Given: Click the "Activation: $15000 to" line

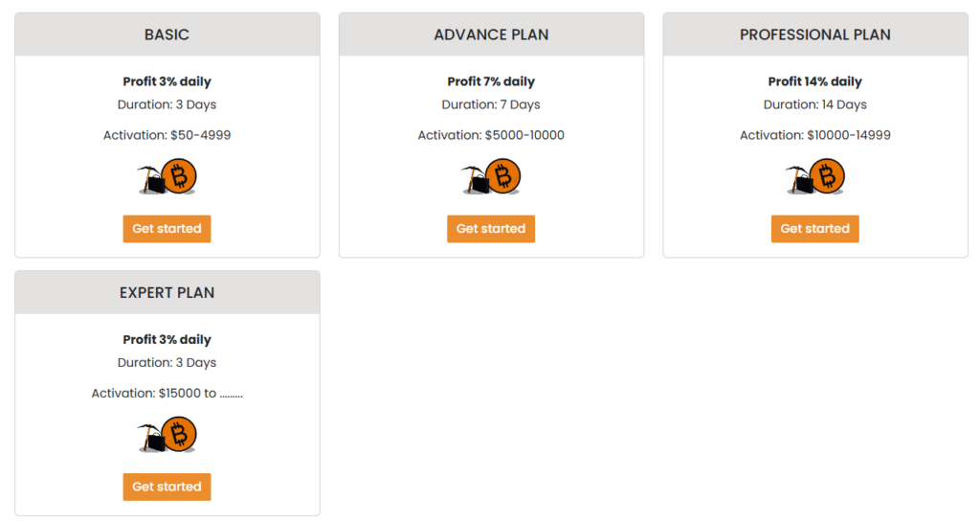Looking at the screenshot, I should (x=167, y=393).
